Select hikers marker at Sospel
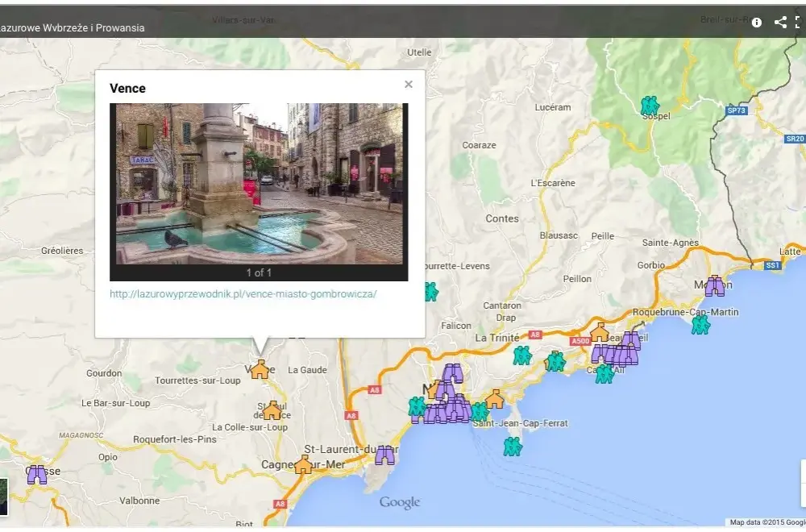Viewport: 806px width, 532px height. pos(650,106)
